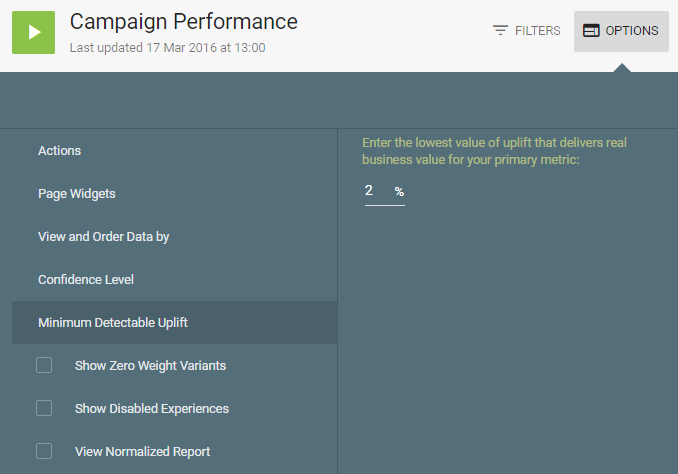Click the filter lines icon
Screen dimensions: 678x474
tap(501, 31)
